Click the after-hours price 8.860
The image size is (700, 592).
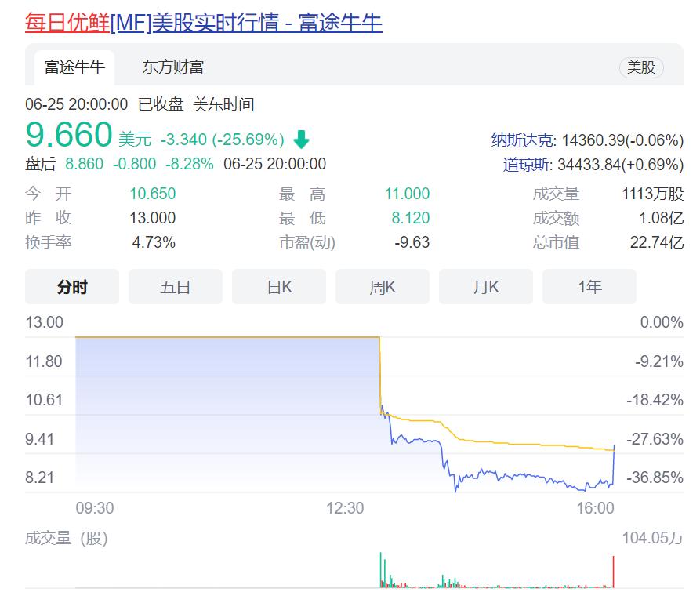click(84, 164)
